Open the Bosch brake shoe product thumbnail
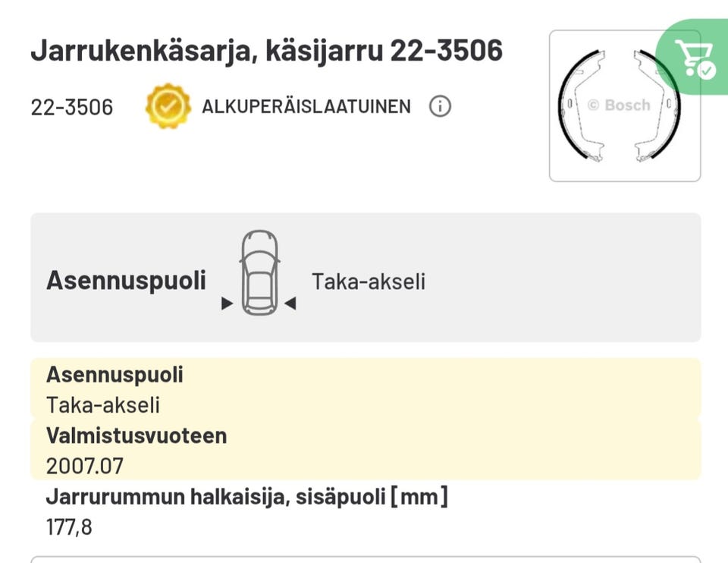728x563 pixels. tap(624, 104)
